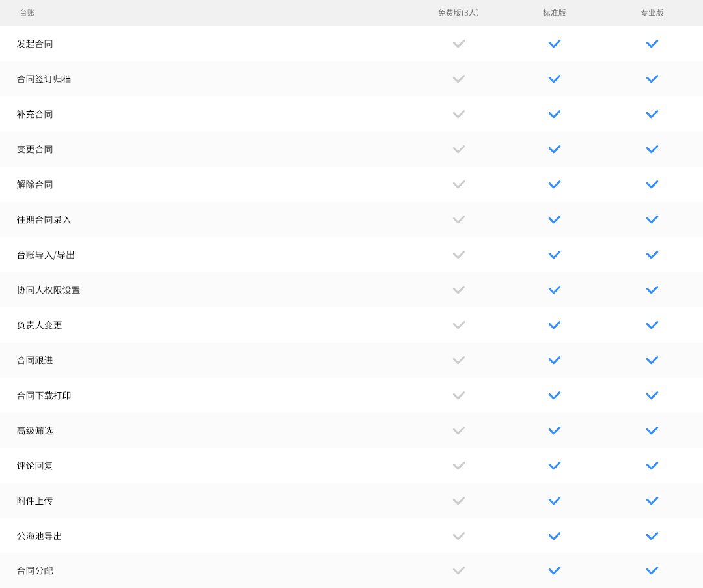Select the 免费版(3人) column header
This screenshot has width=703, height=588.
[x=458, y=13]
